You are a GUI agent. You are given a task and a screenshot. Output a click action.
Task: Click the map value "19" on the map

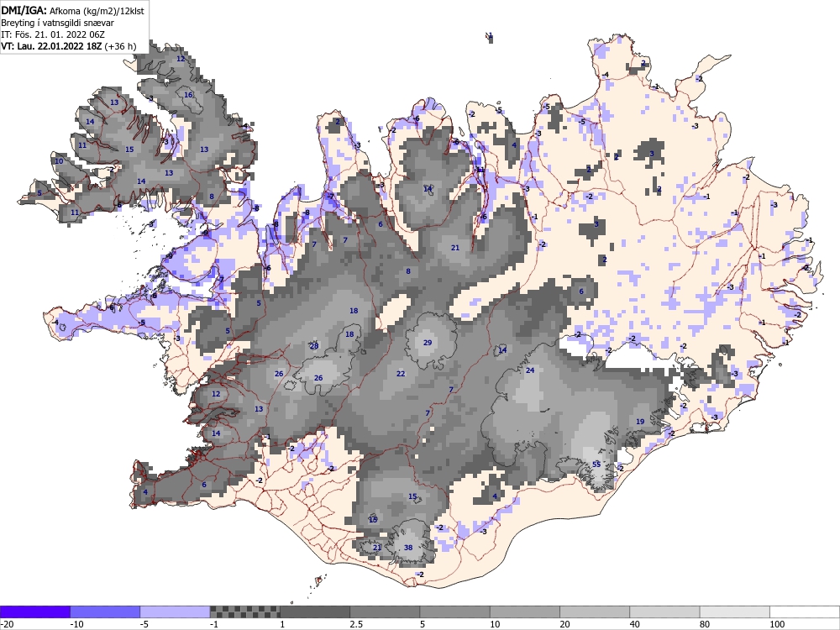(x=640, y=422)
